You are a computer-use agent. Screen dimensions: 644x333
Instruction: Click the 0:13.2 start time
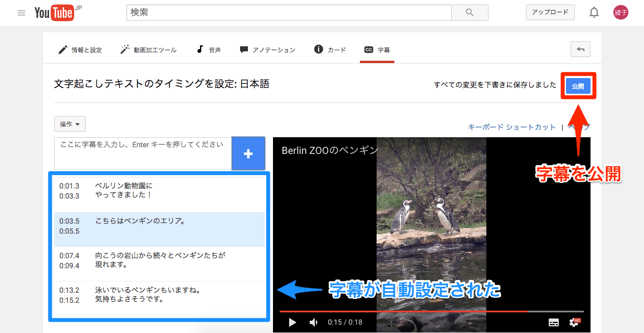[x=69, y=290]
